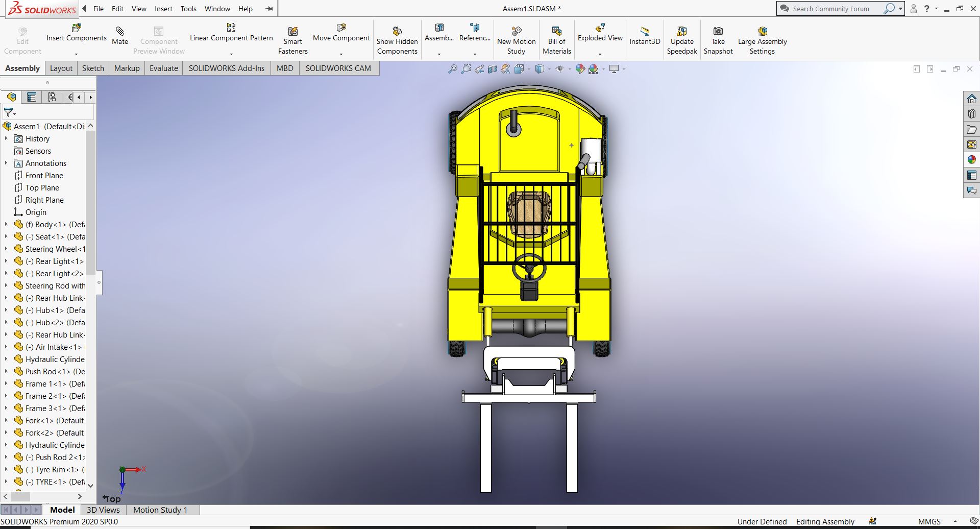Image resolution: width=980 pixels, height=529 pixels.
Task: Open Smart Fasteners tool
Action: pyautogui.click(x=292, y=32)
